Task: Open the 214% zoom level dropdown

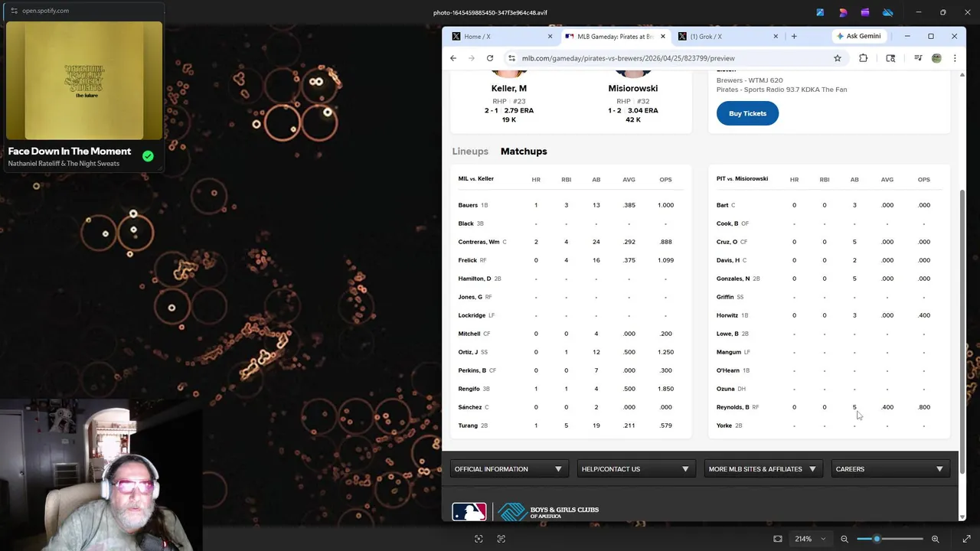Action: (810, 539)
